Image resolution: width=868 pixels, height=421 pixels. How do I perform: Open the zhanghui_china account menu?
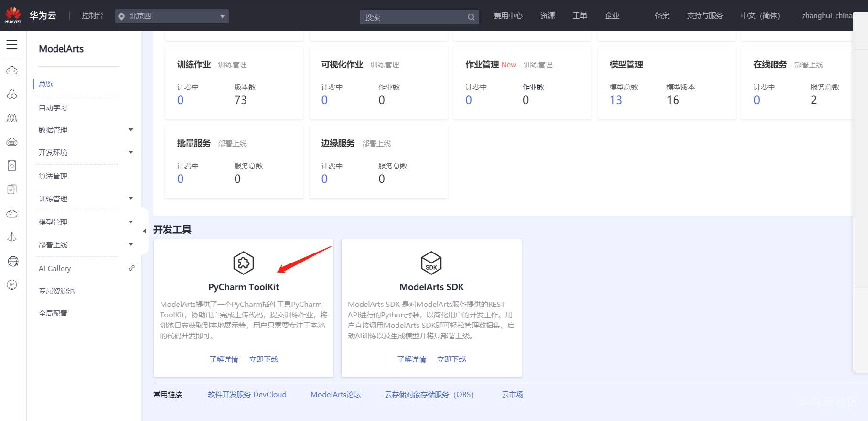coord(827,16)
